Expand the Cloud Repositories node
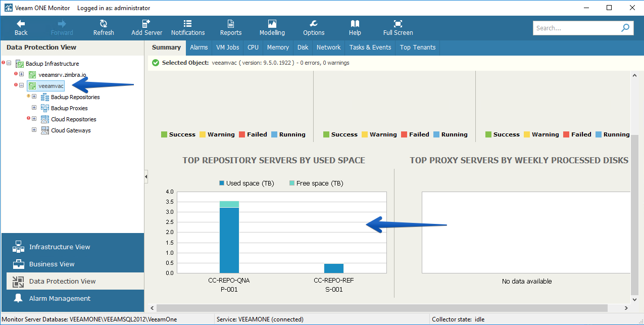The width and height of the screenshot is (644, 325). pos(34,119)
